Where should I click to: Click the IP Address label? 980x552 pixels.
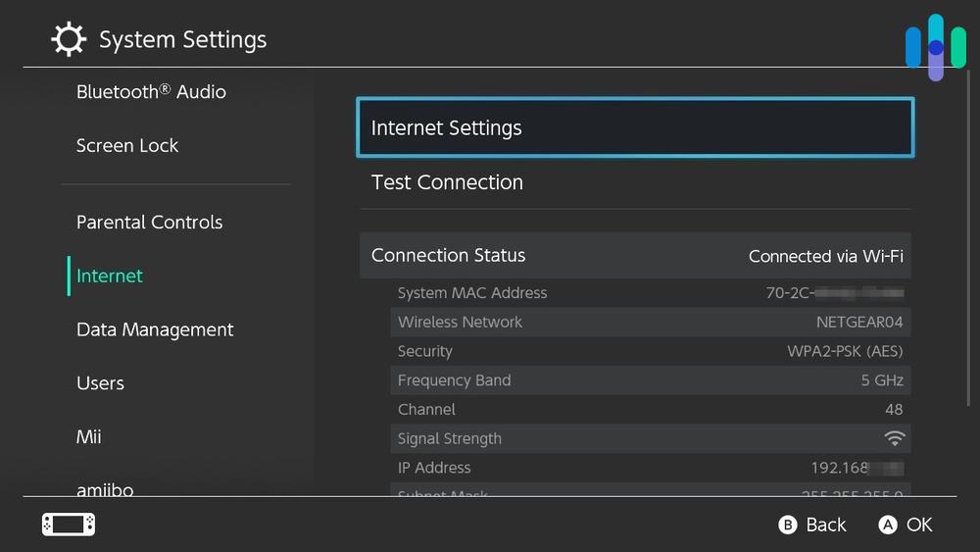(x=434, y=468)
